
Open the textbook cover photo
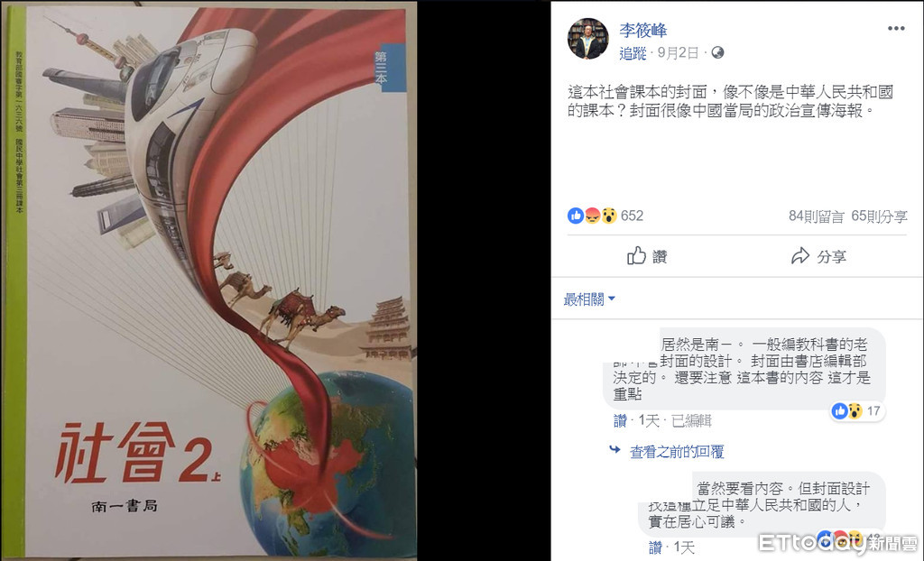pos(209,280)
